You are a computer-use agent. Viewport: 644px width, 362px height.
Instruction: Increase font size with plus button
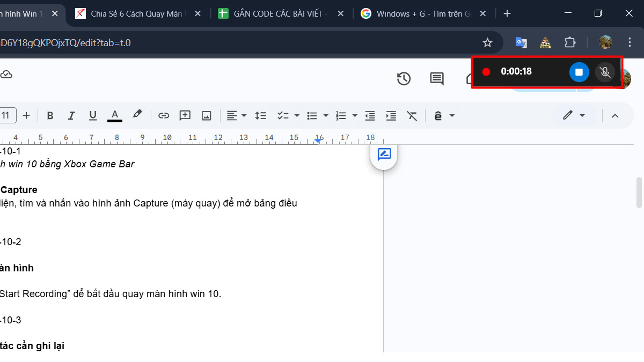point(26,115)
